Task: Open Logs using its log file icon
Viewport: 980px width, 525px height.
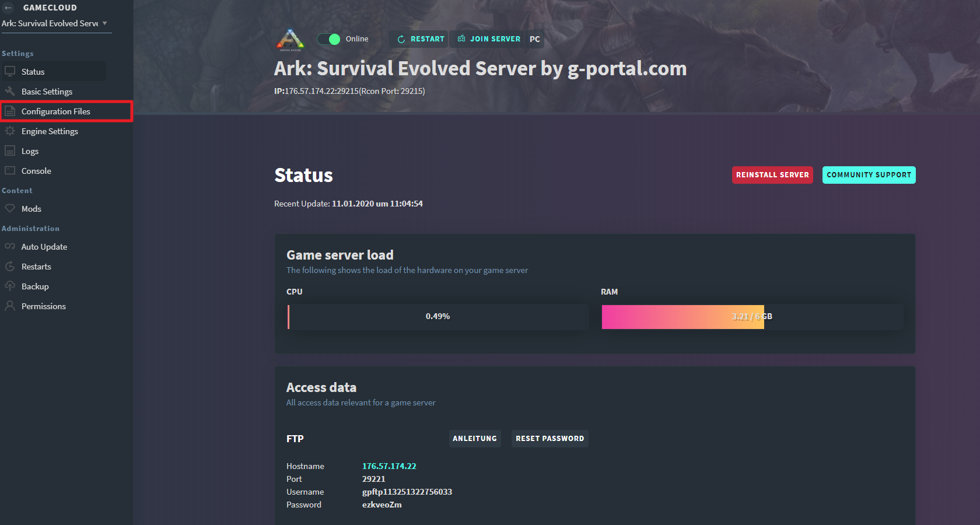Action: tap(10, 150)
